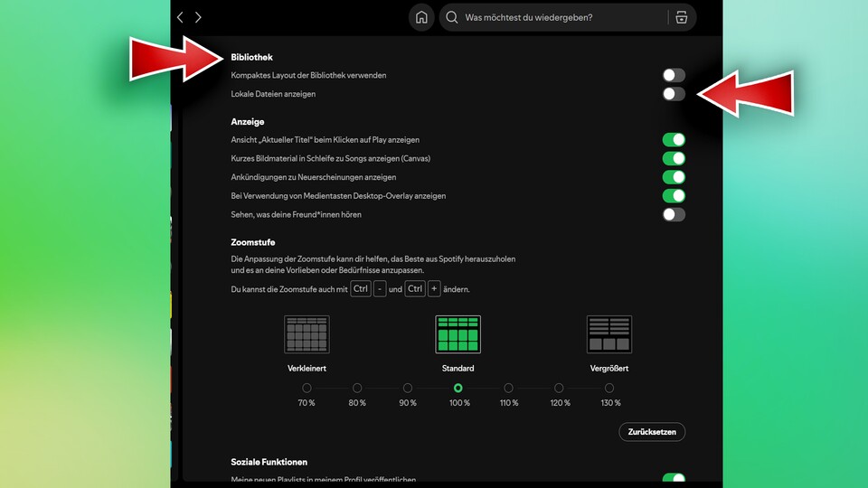Set zoom level to 120 %
The image size is (868, 488).
tap(559, 388)
